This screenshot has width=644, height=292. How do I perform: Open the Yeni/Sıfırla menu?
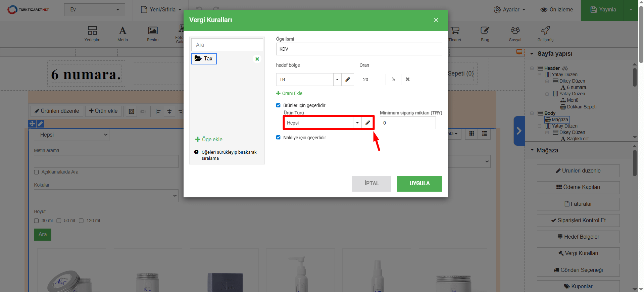coord(161,10)
